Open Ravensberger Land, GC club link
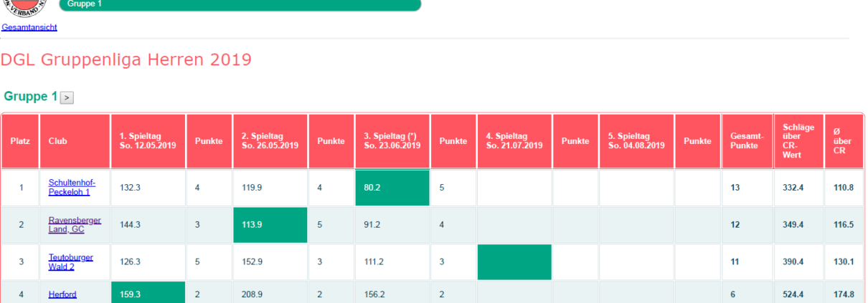 click(75, 224)
